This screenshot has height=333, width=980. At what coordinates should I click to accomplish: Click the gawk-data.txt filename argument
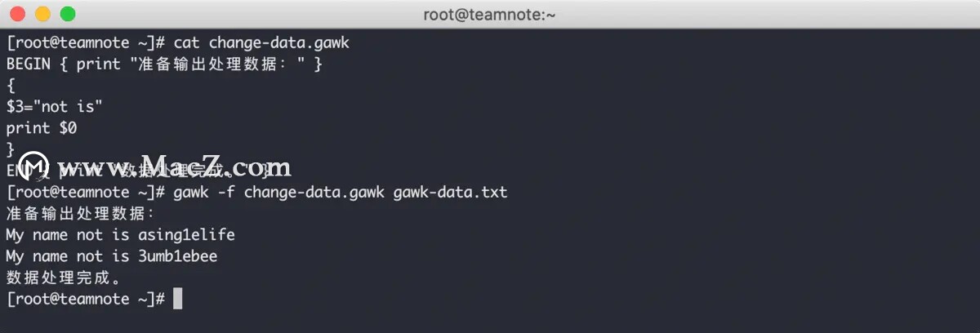[450, 192]
